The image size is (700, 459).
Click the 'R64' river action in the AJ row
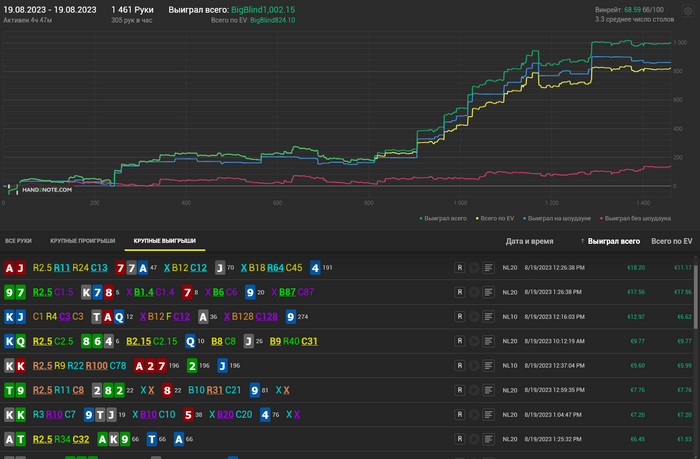275,268
